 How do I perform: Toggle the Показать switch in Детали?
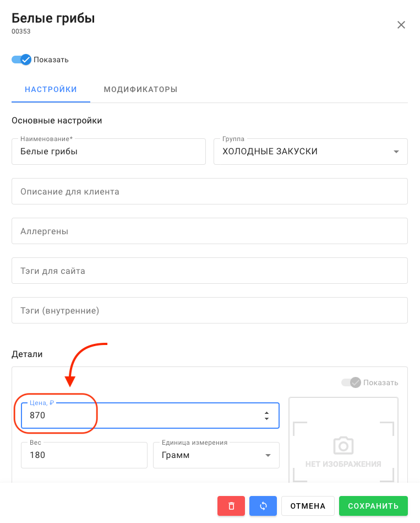351,382
